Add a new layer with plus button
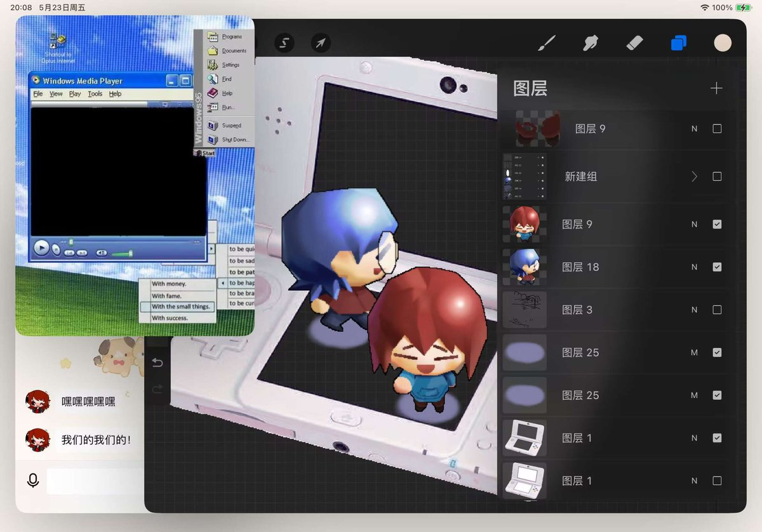 (716, 88)
